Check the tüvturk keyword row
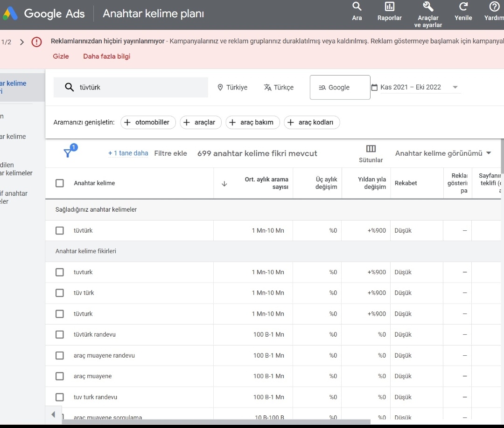Image resolution: width=504 pixels, height=428 pixels. [x=59, y=314]
